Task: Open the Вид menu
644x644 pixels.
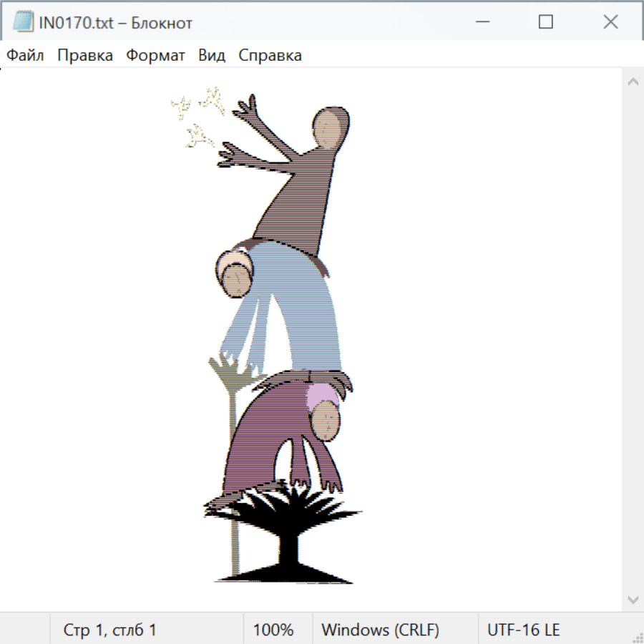Action: (212, 56)
